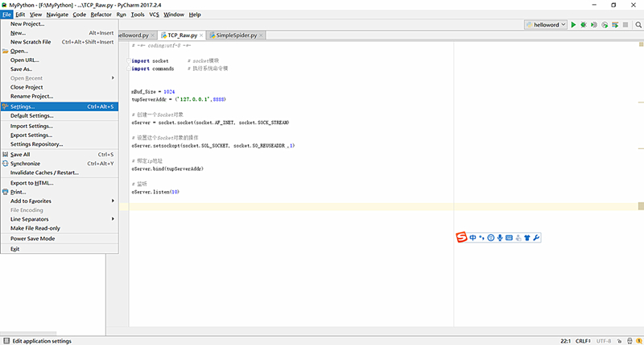Click the Run with Coverage icon
The image size is (644, 345).
point(594,25)
